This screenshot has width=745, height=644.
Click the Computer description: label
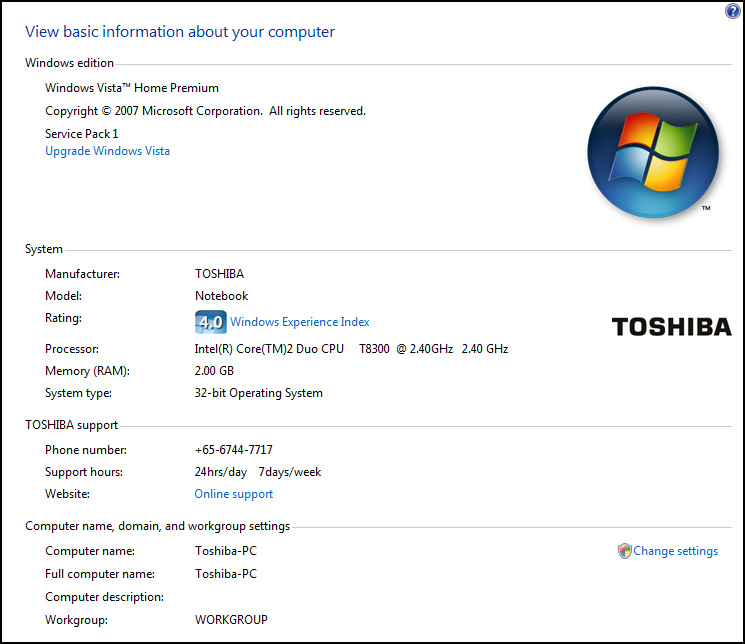[x=105, y=597]
